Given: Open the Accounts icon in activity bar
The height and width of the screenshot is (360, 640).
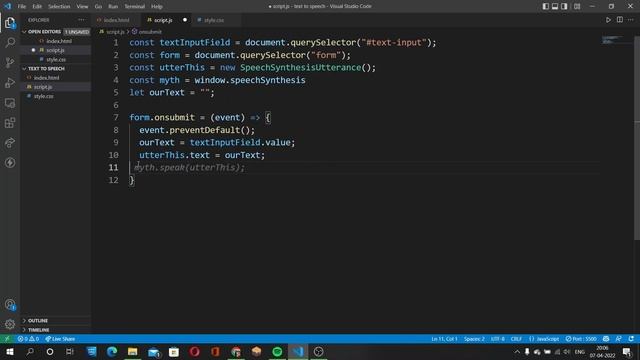Looking at the screenshot, I should point(10,304).
